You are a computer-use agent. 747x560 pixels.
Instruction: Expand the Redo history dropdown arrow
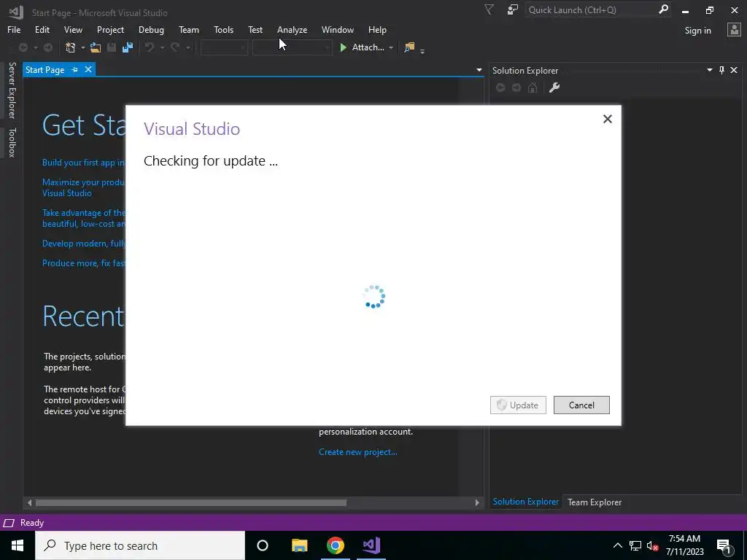pos(187,47)
